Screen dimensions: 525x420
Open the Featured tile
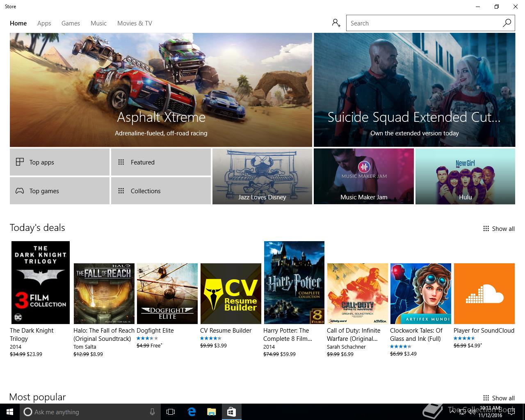point(161,162)
